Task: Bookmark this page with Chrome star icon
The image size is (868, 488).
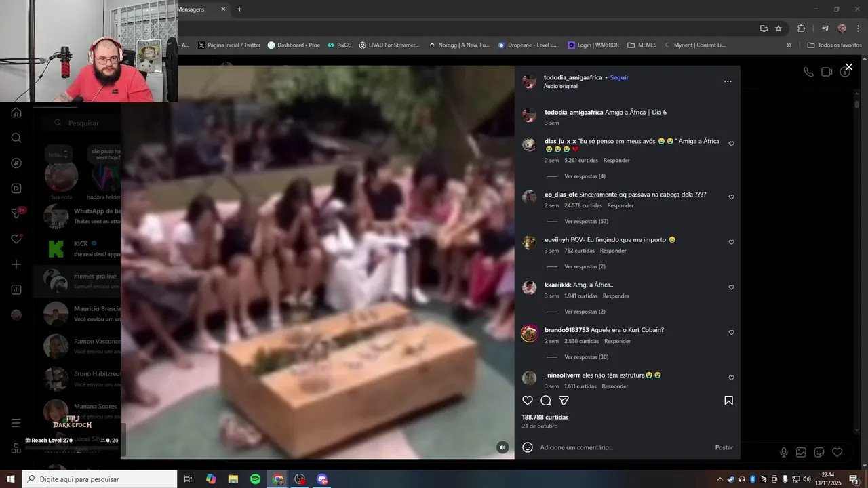Action: point(778,28)
